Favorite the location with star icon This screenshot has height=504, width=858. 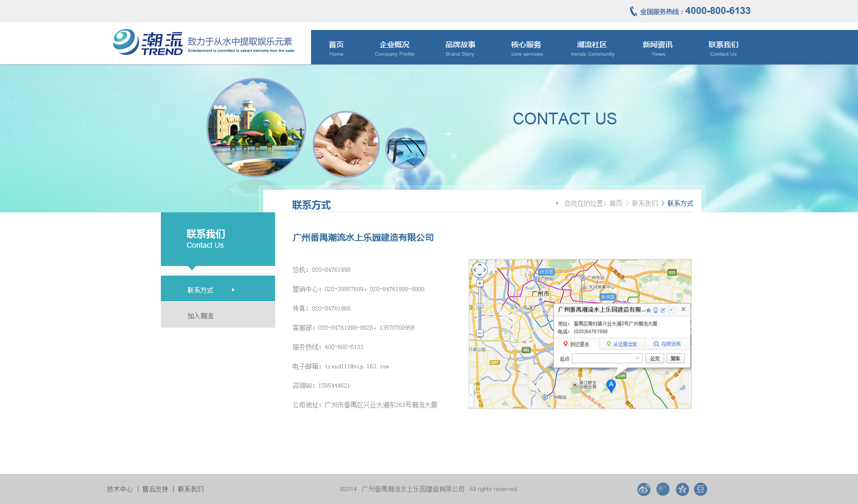click(649, 310)
